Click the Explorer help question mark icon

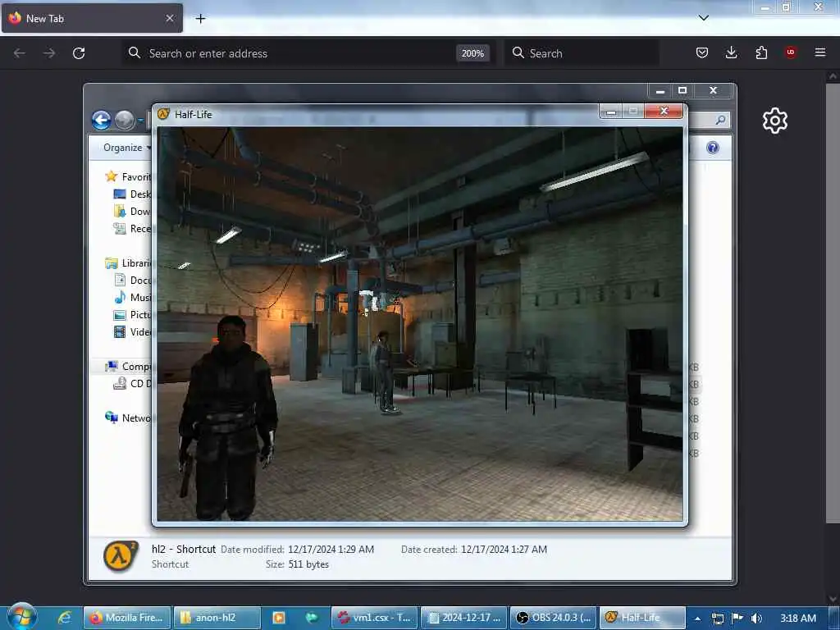713,148
